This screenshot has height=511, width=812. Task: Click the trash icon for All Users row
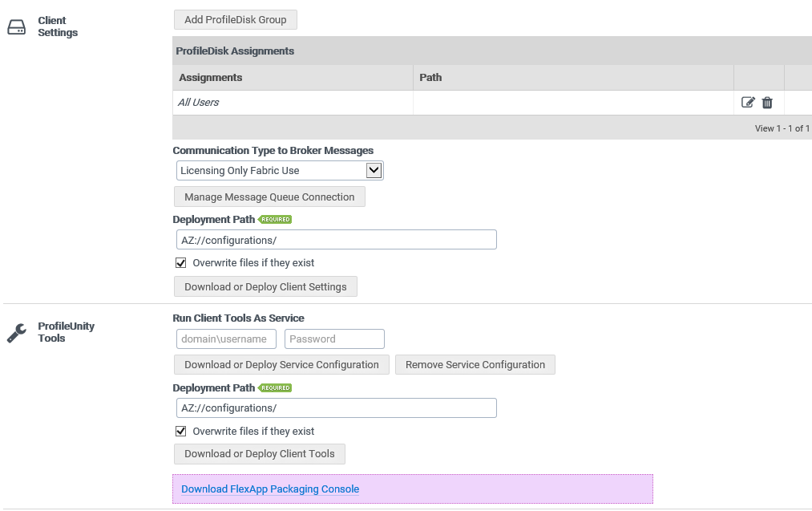(767, 103)
